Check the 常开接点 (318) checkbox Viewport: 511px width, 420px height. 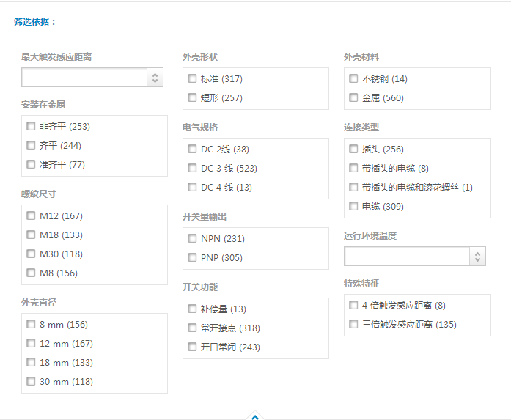coord(192,328)
